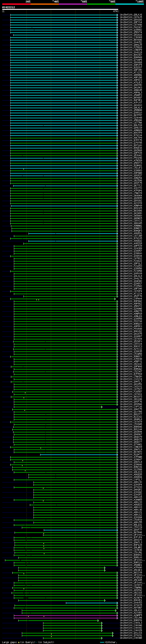The image size is (146, 644).
Task: Select the hit label UniRef100_Q8H1Z5
Action: 131,45
